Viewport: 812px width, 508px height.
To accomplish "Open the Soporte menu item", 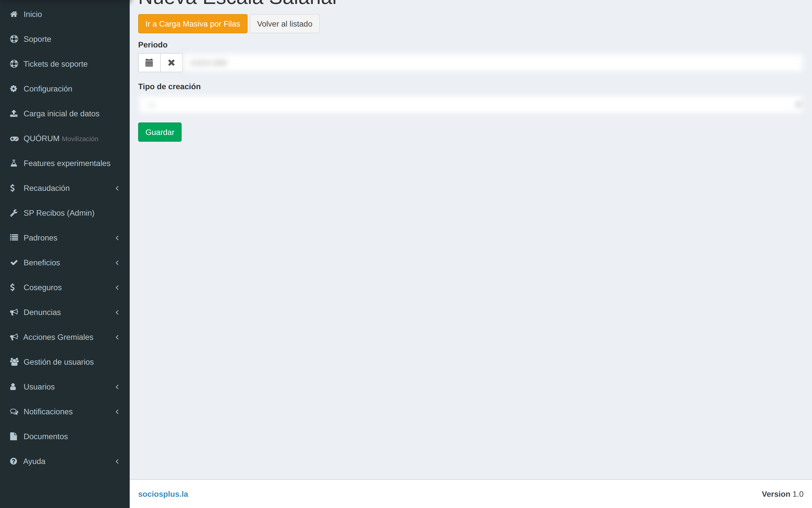I will click(65, 39).
